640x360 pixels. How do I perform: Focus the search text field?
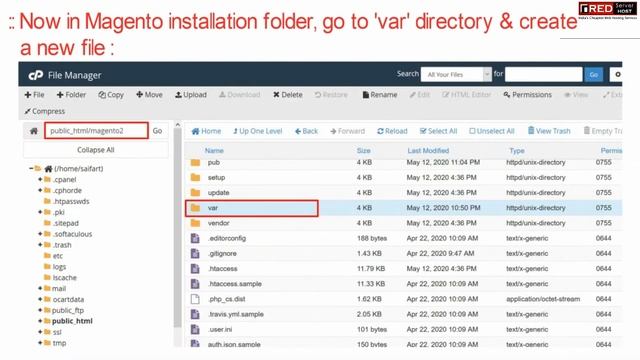(543, 75)
